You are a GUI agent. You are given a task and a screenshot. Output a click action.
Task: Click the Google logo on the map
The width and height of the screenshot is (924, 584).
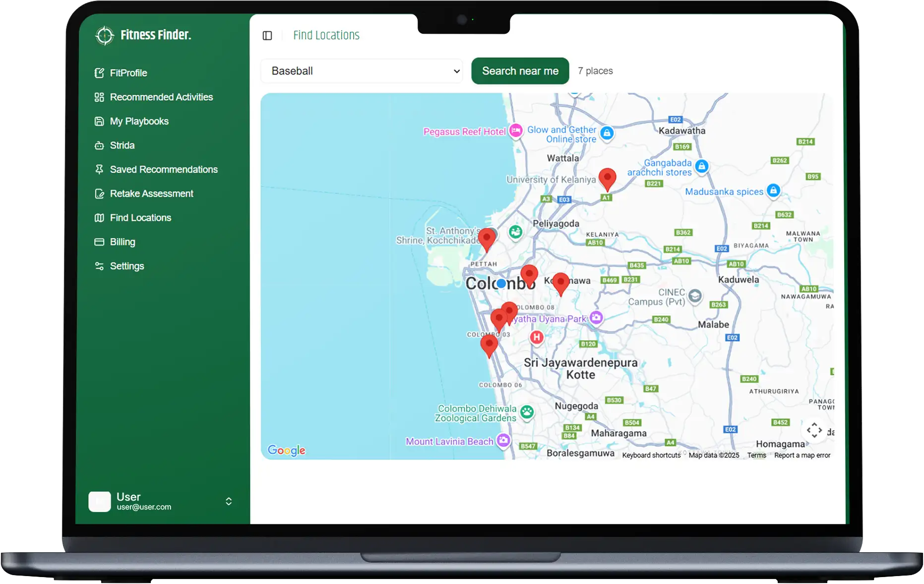point(287,450)
